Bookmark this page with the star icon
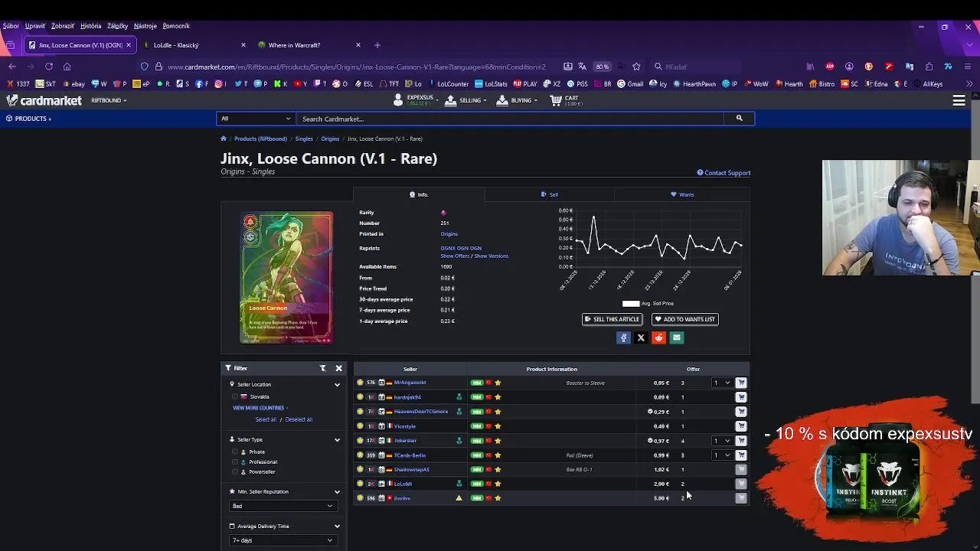 click(638, 67)
